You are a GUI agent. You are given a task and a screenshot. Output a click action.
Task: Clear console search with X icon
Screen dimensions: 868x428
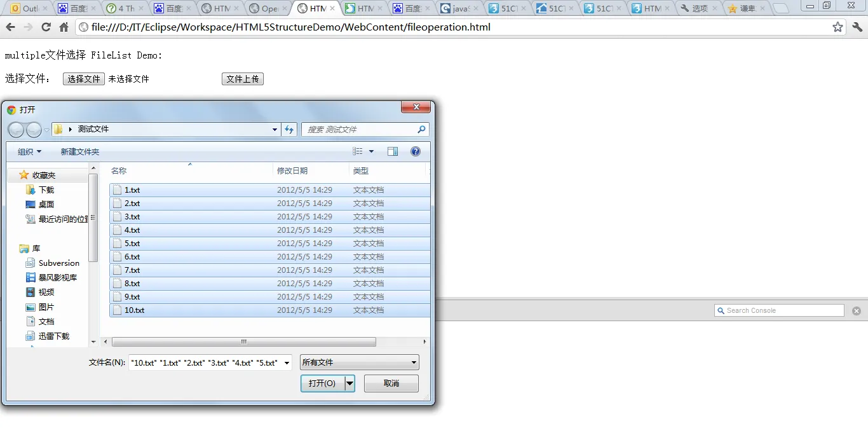click(x=857, y=311)
